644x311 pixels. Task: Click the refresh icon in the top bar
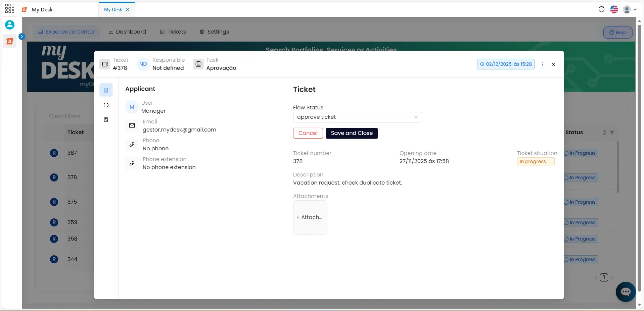click(601, 9)
